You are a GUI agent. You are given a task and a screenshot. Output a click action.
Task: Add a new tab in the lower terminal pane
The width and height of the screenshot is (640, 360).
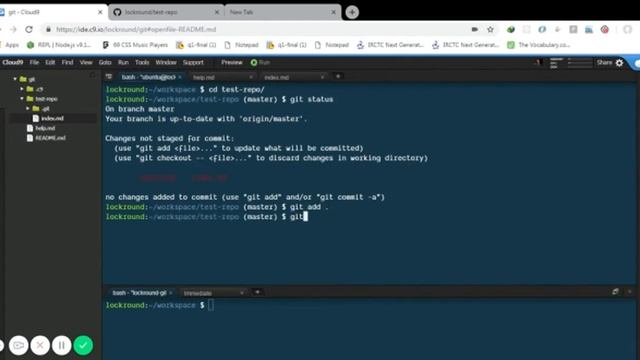pos(257,292)
